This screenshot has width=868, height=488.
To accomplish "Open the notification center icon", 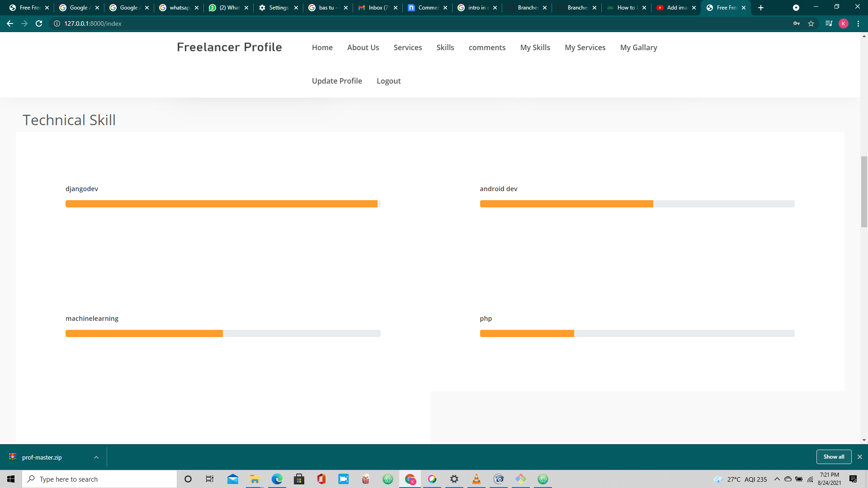I will [853, 479].
